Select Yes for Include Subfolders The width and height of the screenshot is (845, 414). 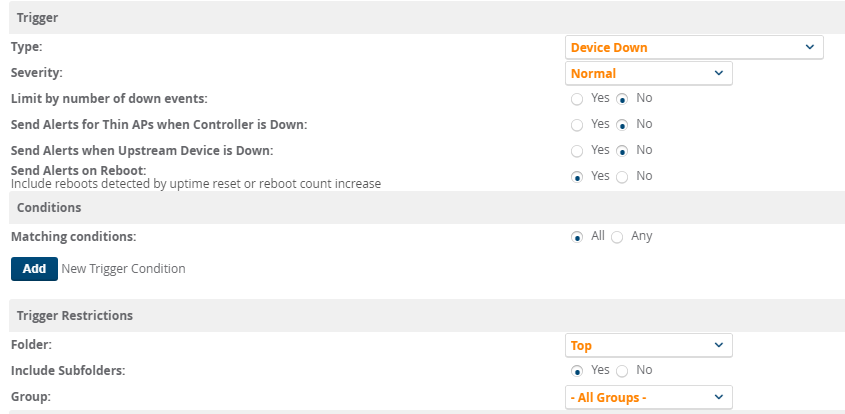pyautogui.click(x=576, y=371)
